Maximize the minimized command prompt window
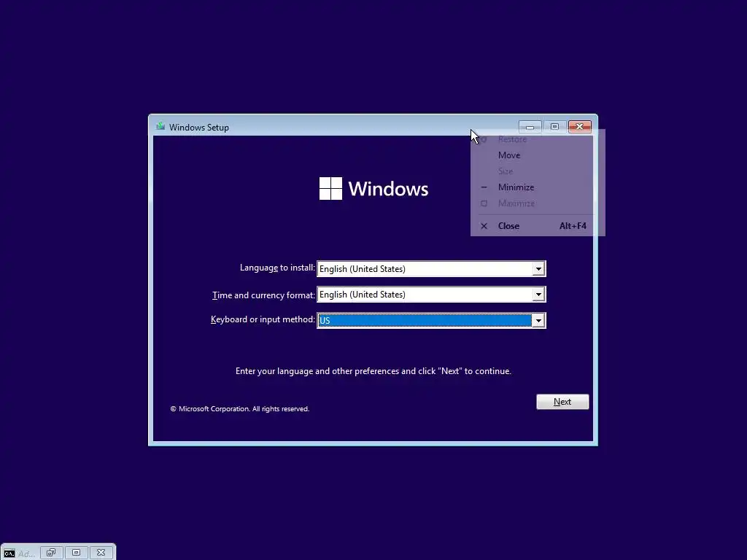 coord(76,553)
